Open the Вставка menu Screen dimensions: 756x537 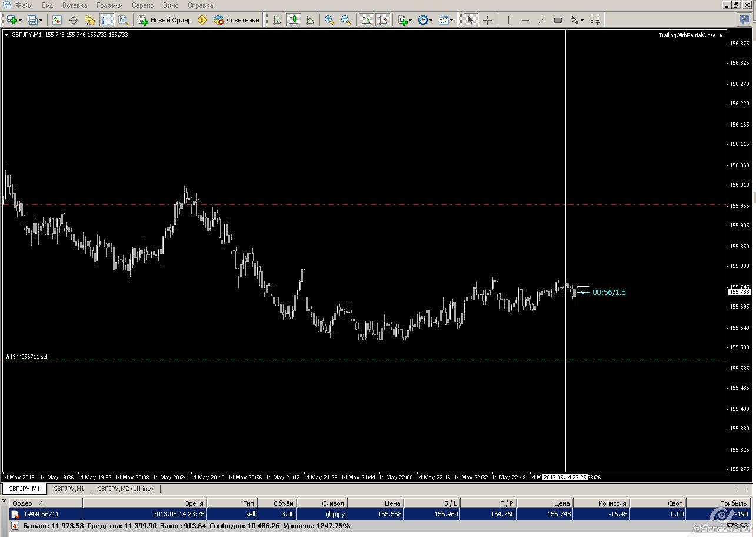click(x=75, y=5)
